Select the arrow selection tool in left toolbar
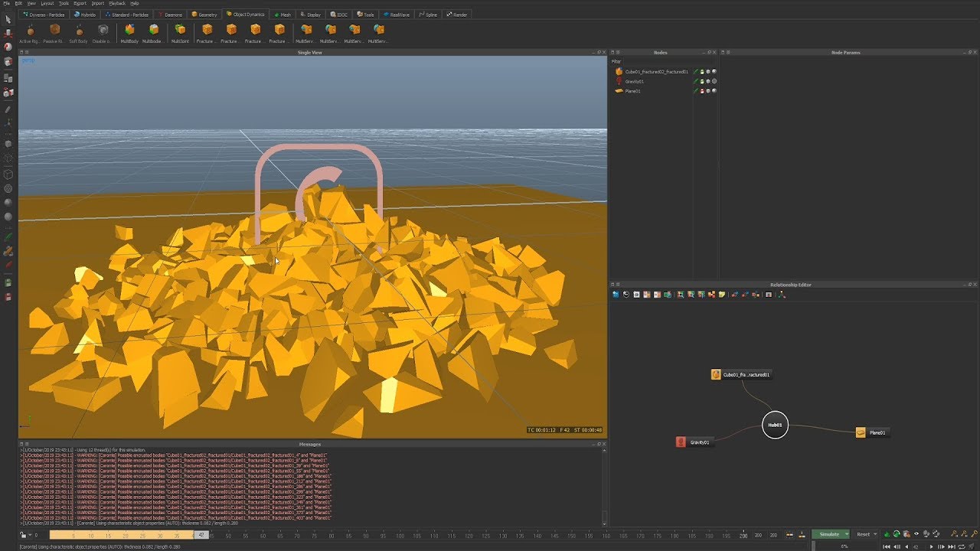 click(8, 18)
